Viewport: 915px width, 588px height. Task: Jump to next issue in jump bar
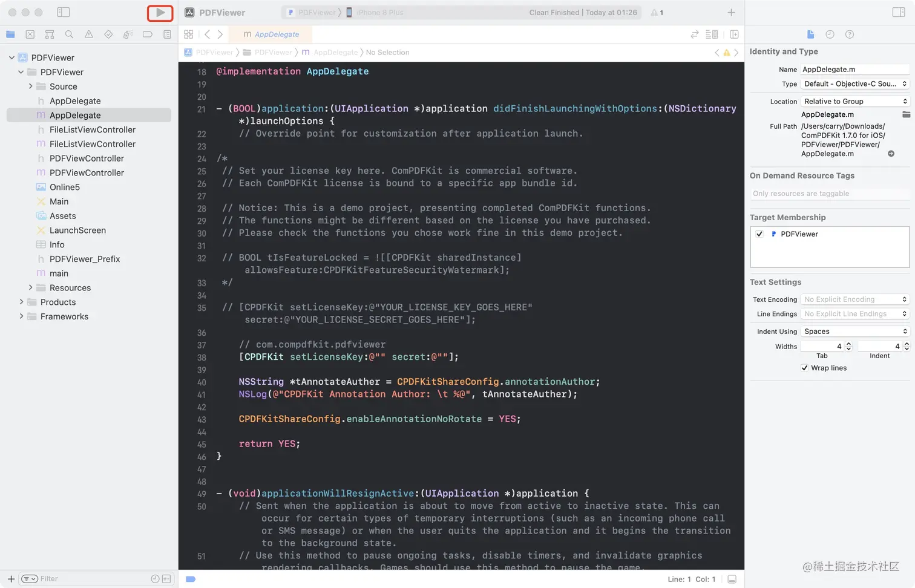tap(736, 53)
